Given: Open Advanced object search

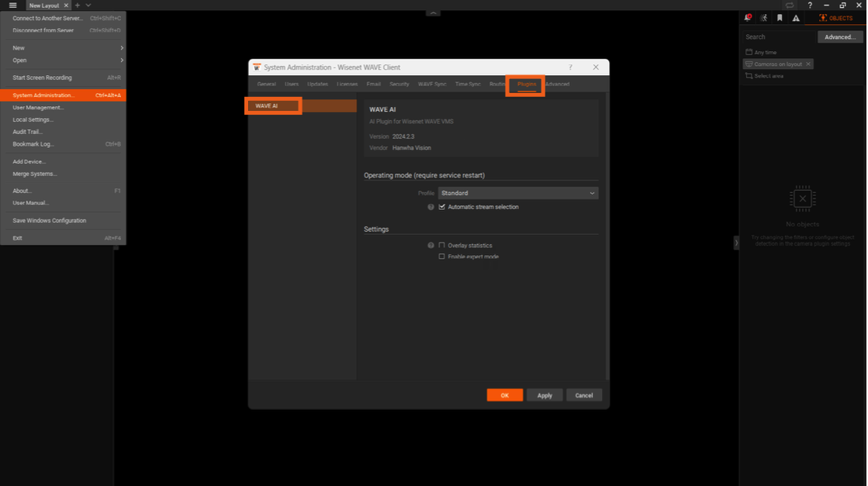Looking at the screenshot, I should click(840, 37).
